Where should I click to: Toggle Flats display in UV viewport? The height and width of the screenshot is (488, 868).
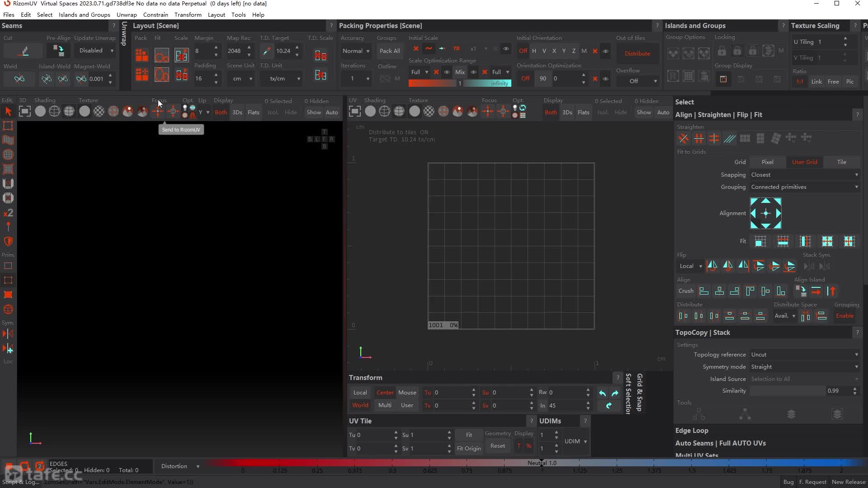pyautogui.click(x=584, y=113)
